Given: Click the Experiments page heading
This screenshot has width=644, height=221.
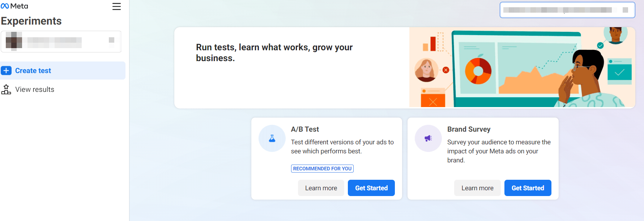Looking at the screenshot, I should pos(31,21).
